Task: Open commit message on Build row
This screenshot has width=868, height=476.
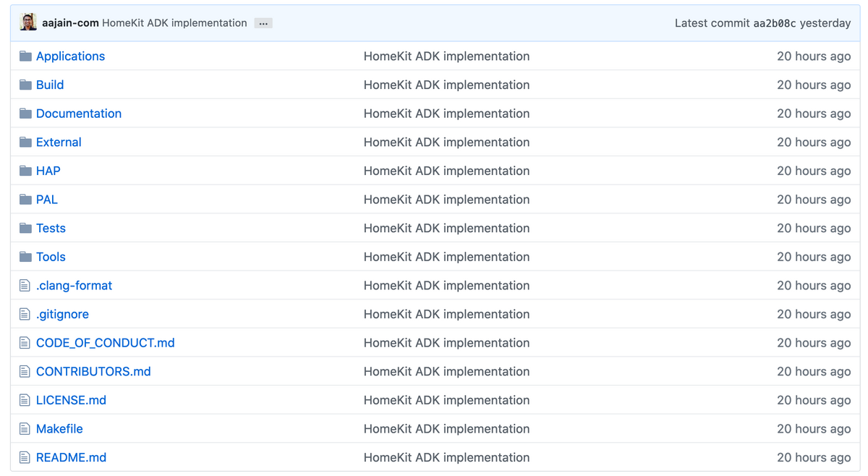Action: pyautogui.click(x=446, y=85)
